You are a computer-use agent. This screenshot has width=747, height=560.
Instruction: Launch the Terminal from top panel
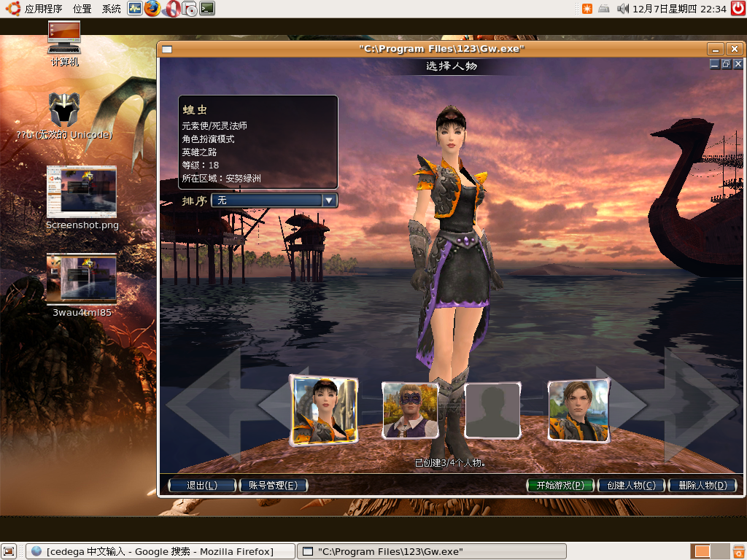pos(207,9)
